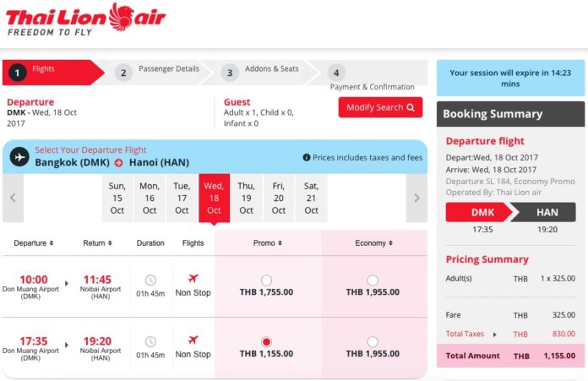Click the Payment & Confirmation step label
Screen dimensions: 588x381
point(372,87)
